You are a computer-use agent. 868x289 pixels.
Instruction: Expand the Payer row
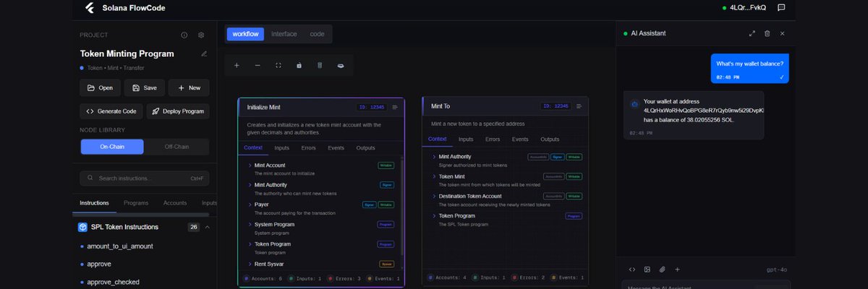click(250, 204)
